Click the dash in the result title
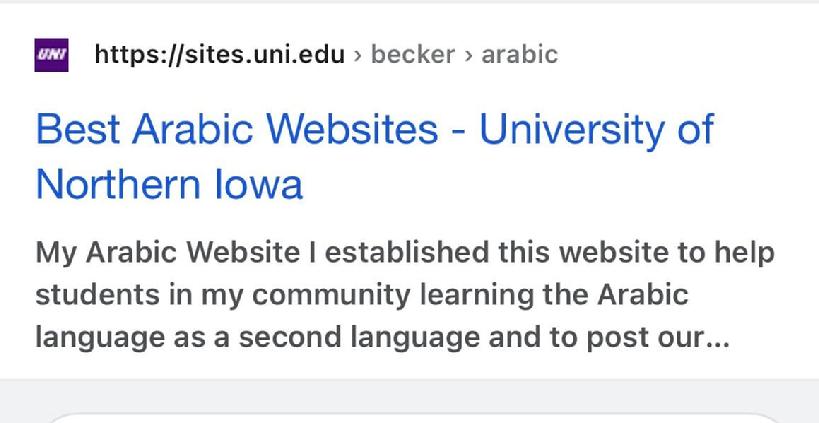 click(x=459, y=131)
